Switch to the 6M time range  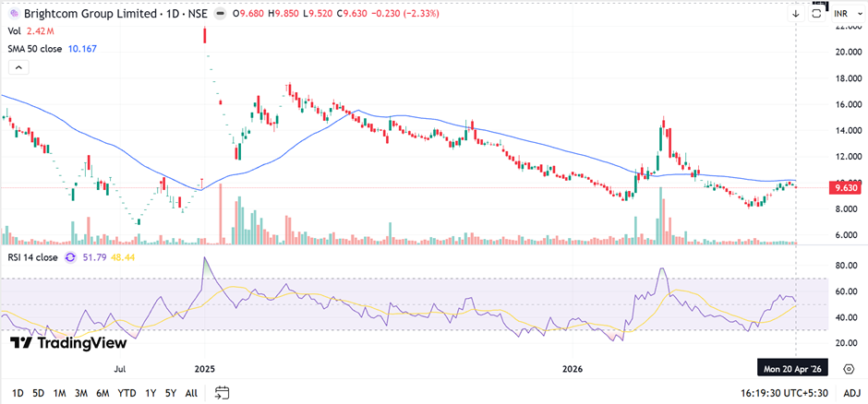coord(102,393)
